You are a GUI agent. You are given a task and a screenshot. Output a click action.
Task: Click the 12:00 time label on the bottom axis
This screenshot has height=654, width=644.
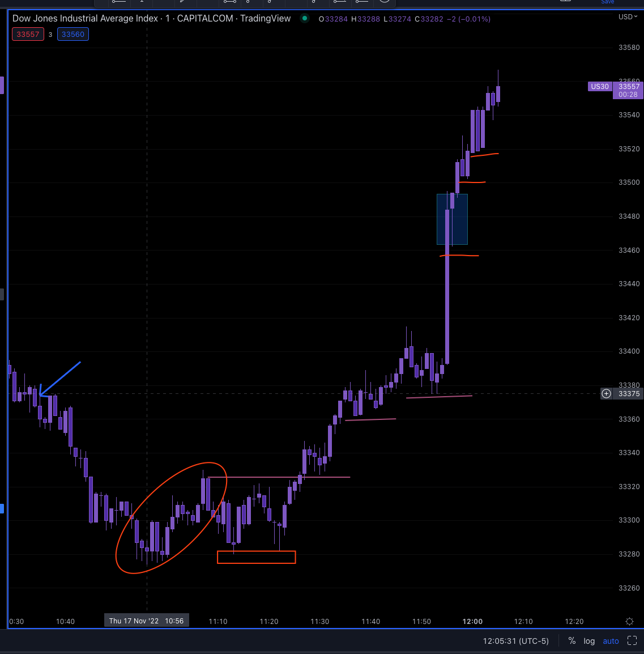pos(472,621)
